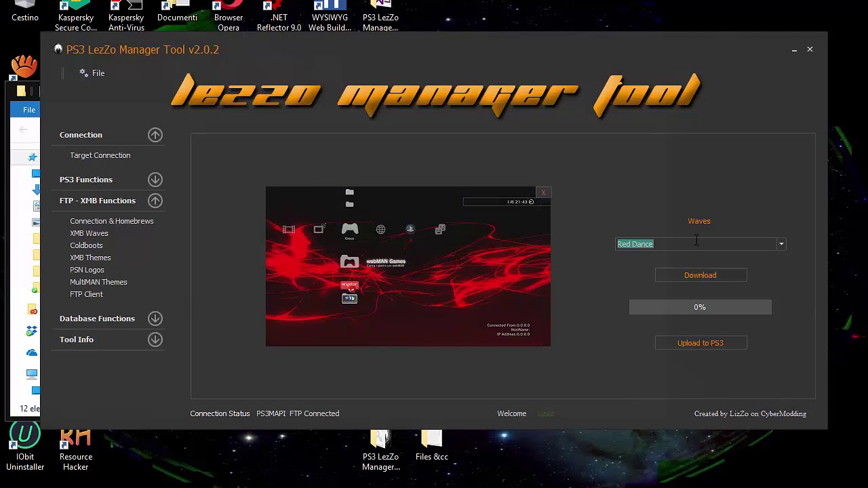Click Created by LizZo credit text
The image size is (868, 488).
pos(750,413)
